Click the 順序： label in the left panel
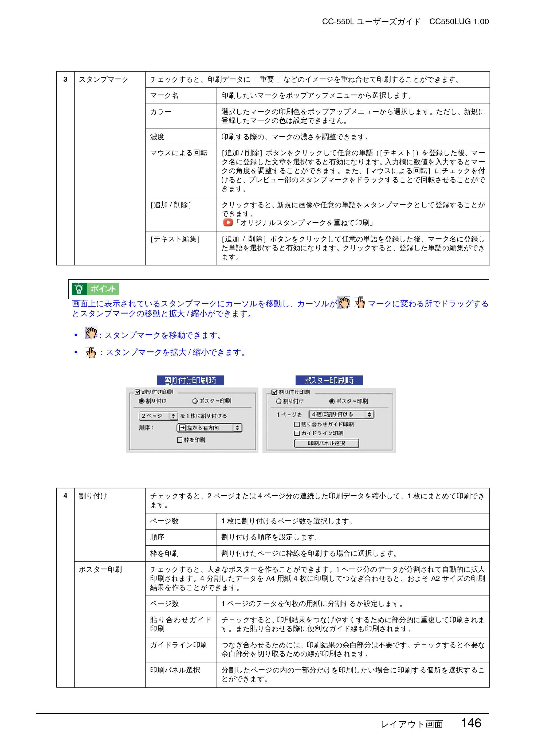Viewport: 534px width, 756px height. point(146,428)
